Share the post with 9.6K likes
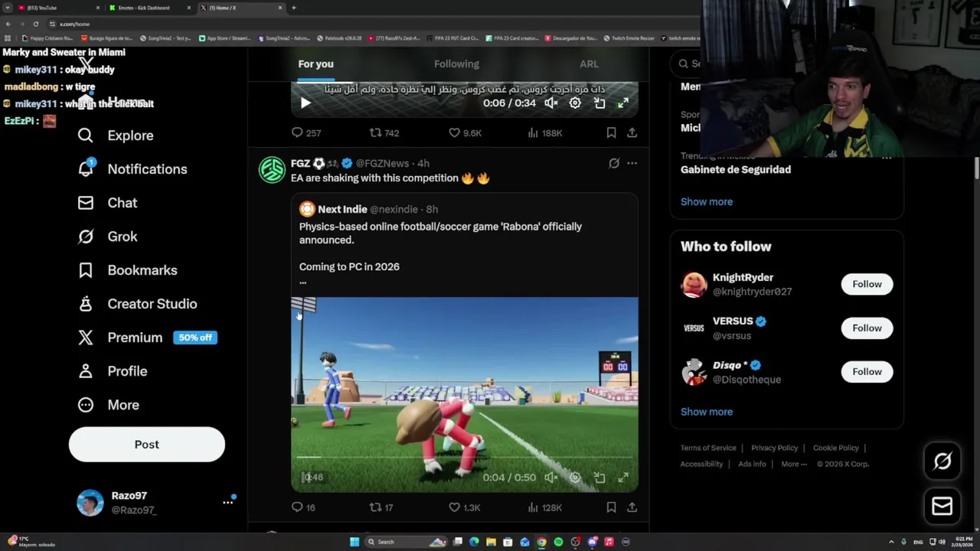 click(x=632, y=132)
